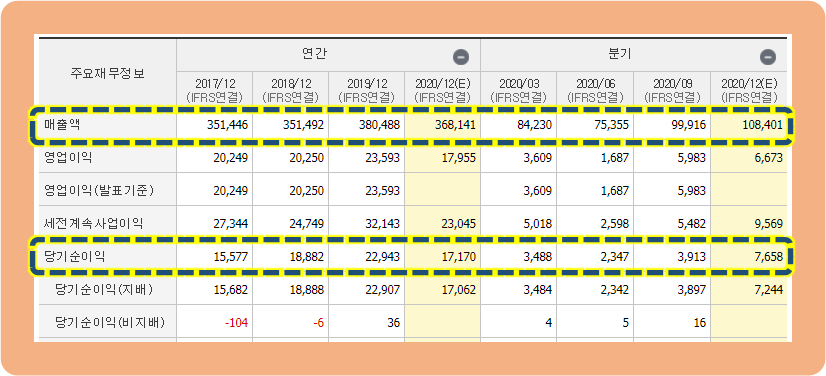Click the 당기순이익 quarterly estimate 7,658

point(768,257)
